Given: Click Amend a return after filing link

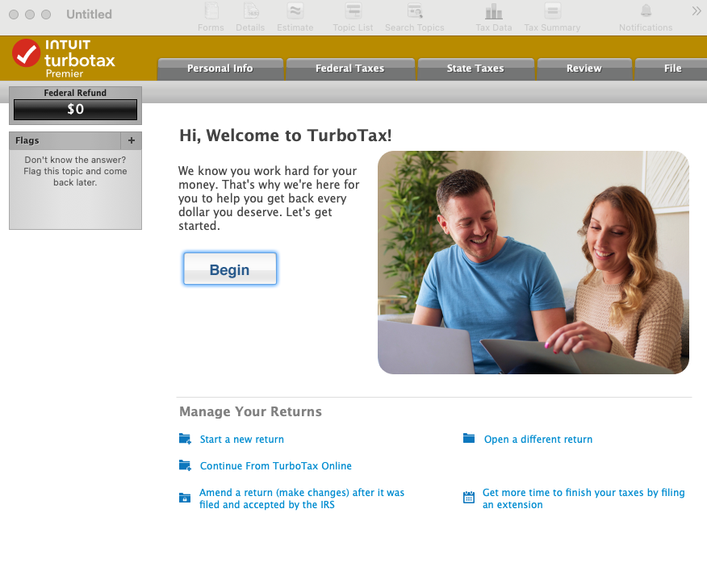Looking at the screenshot, I should [x=302, y=498].
